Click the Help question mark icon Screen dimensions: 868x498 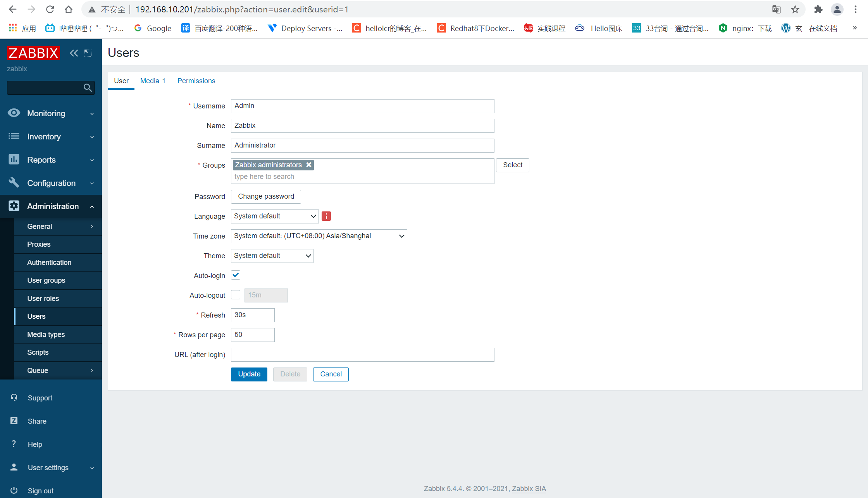[x=14, y=444]
